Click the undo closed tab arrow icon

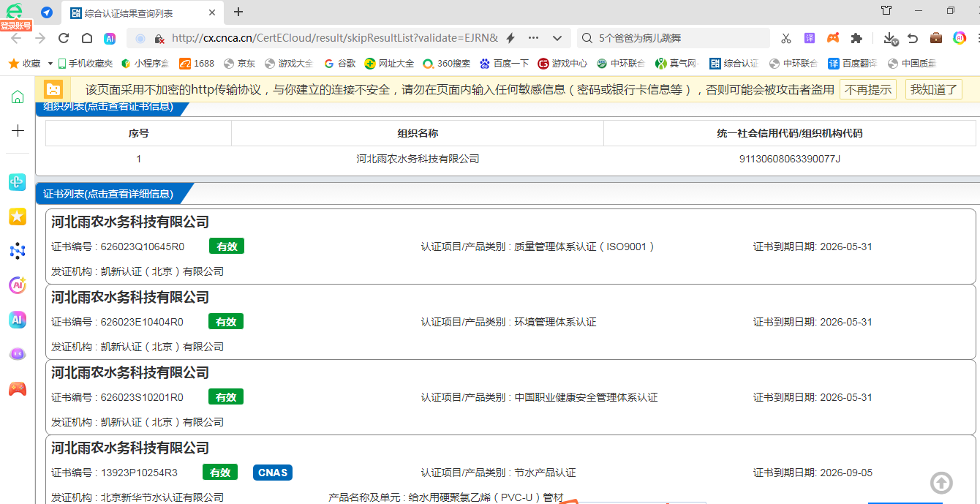[x=913, y=38]
